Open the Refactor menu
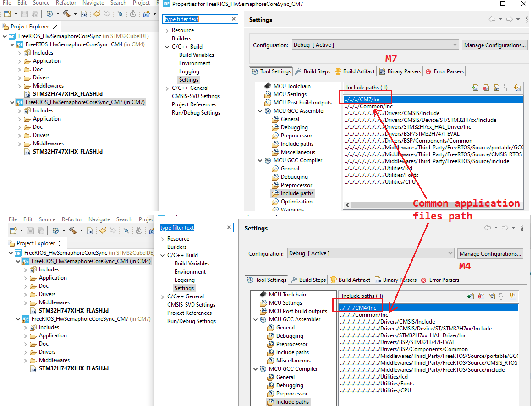This screenshot has width=532, height=406. coord(66,3)
